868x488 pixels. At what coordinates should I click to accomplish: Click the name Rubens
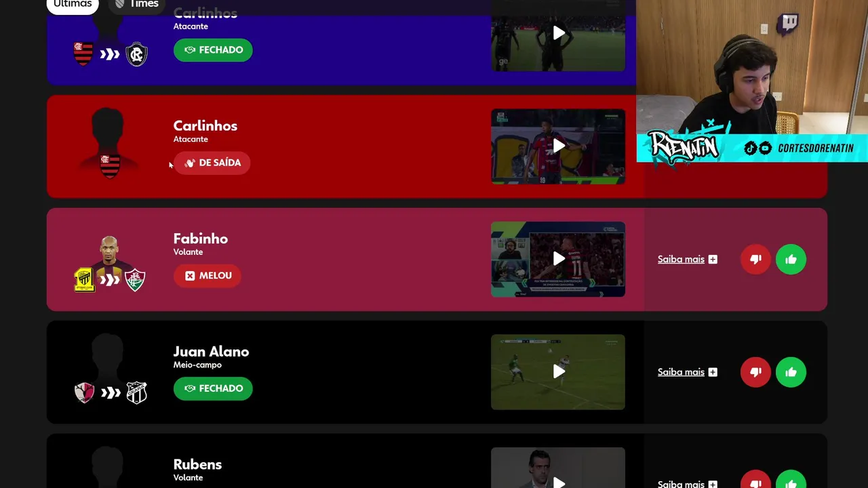[x=197, y=464]
